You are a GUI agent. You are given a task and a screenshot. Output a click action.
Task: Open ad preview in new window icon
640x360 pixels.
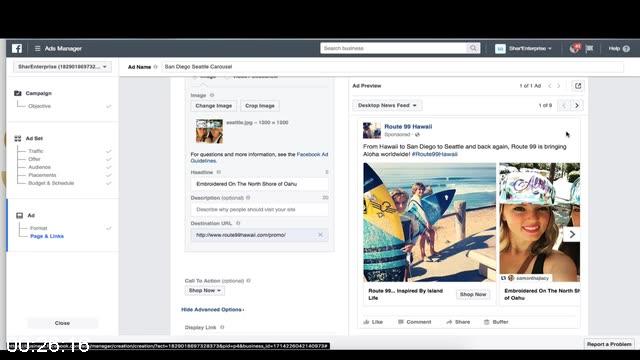point(578,86)
